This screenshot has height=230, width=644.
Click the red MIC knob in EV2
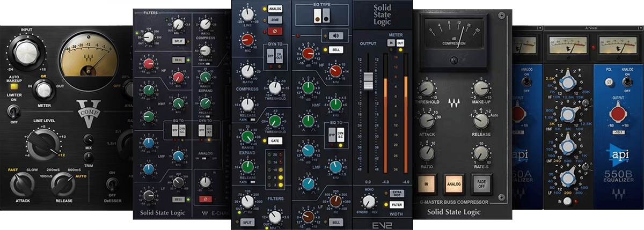click(247, 40)
